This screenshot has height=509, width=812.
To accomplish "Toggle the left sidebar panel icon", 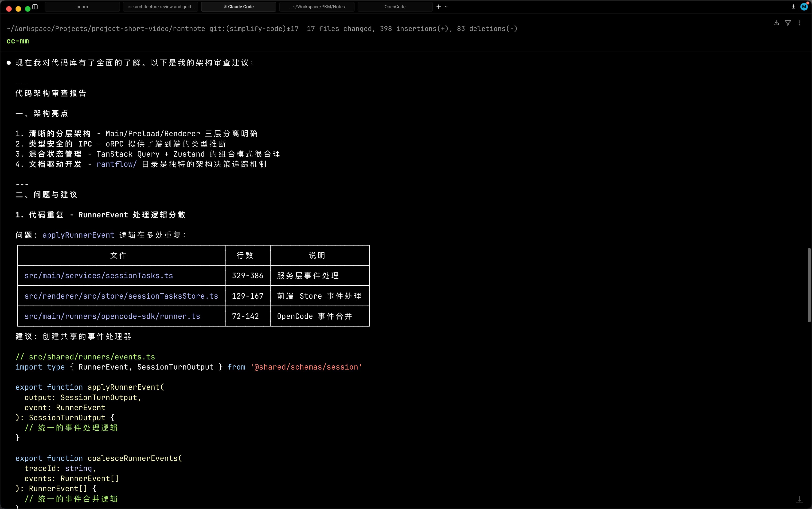I will click(x=35, y=7).
